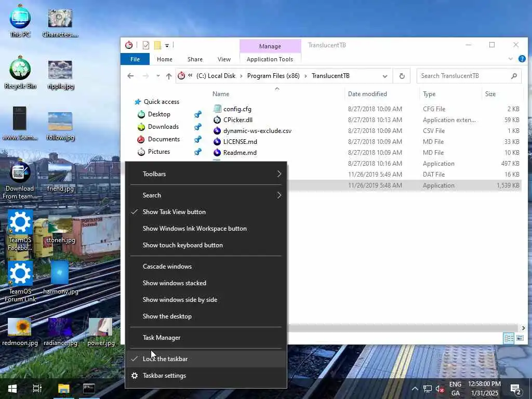Screen dimensions: 532x399
Task: Open Taskbar settings
Action: tap(206, 376)
